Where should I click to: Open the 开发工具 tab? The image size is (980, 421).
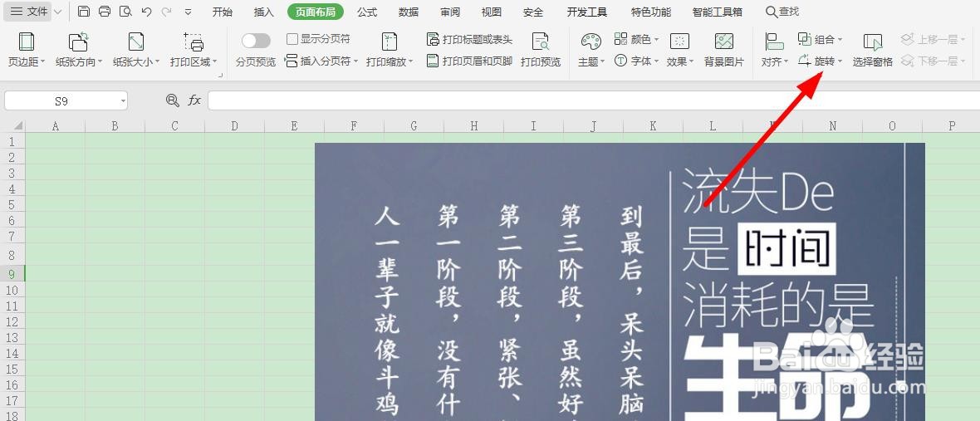pyautogui.click(x=587, y=12)
